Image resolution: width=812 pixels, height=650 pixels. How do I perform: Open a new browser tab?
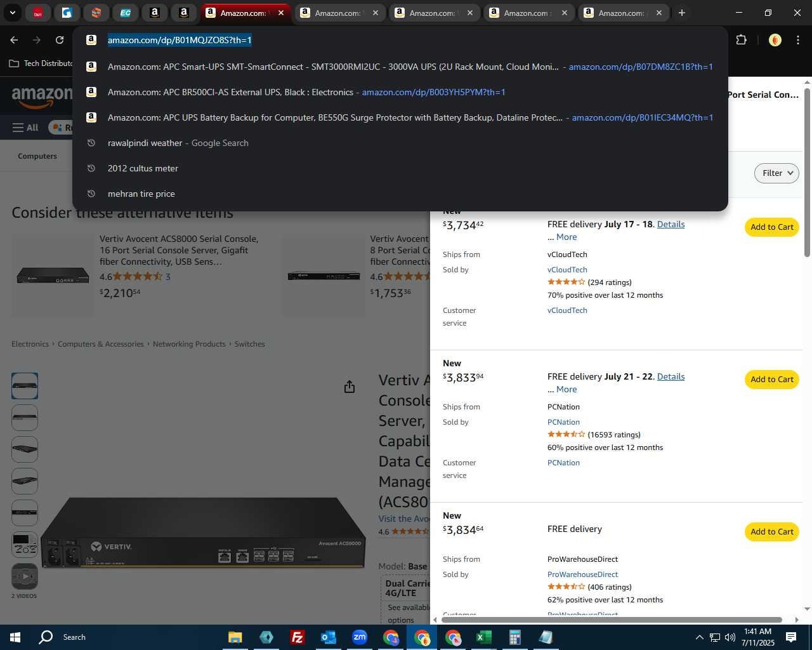tap(682, 13)
